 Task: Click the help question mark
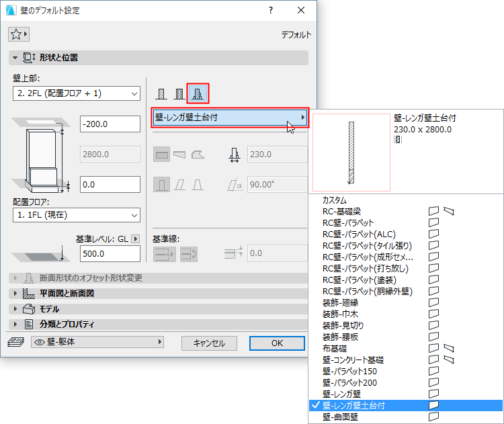click(271, 10)
